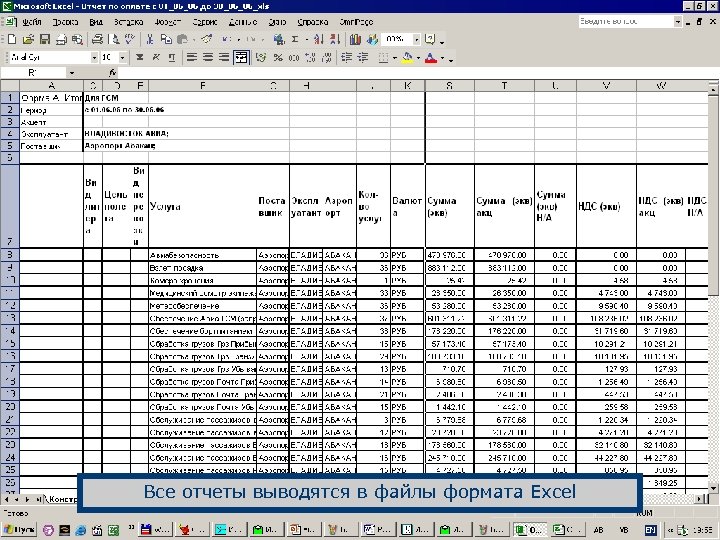Activate the Format Painter brush
The height and width of the screenshot is (540, 720).
(207, 39)
